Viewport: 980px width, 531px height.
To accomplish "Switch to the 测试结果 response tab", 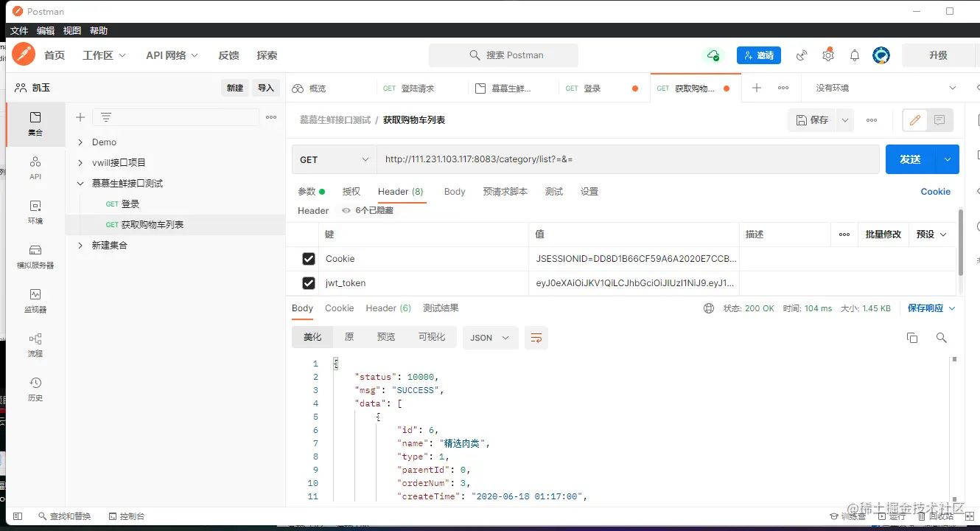I will tap(441, 308).
